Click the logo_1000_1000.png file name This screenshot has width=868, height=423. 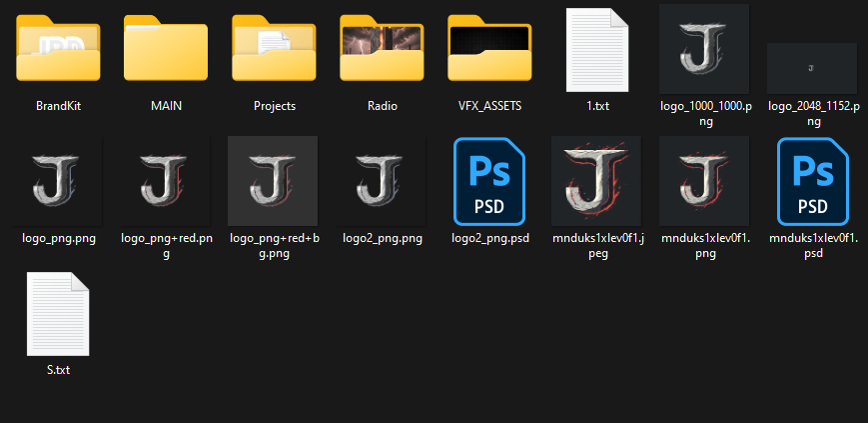[x=705, y=114]
